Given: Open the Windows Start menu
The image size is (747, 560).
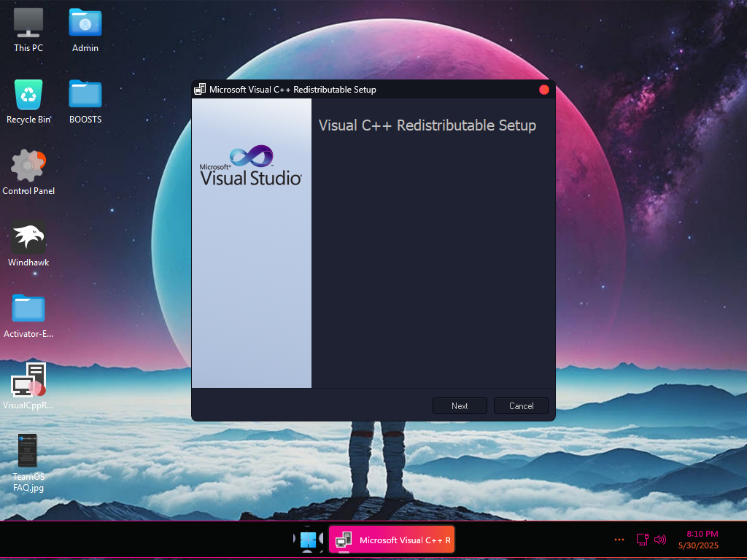Looking at the screenshot, I should pos(309,540).
